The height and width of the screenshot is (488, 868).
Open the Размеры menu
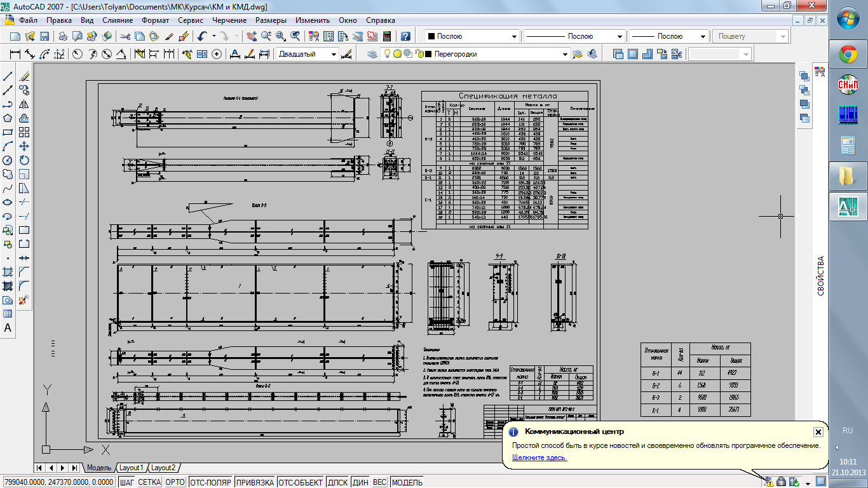click(x=271, y=20)
